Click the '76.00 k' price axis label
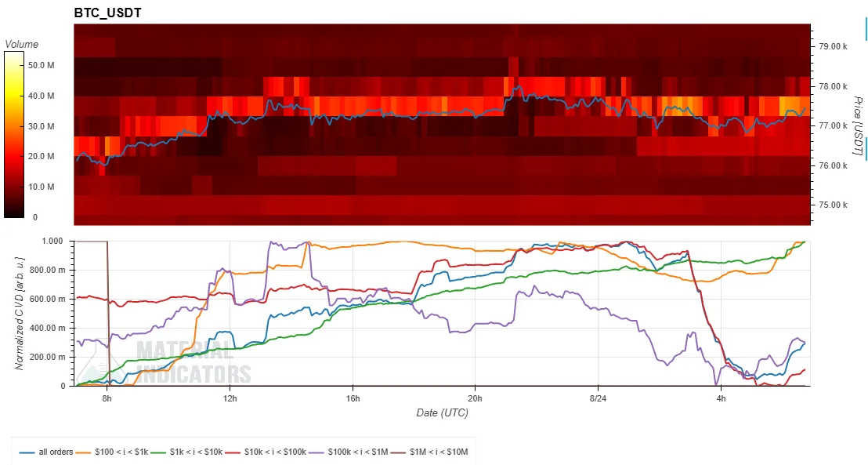Image resolution: width=868 pixels, height=465 pixels. 833,165
